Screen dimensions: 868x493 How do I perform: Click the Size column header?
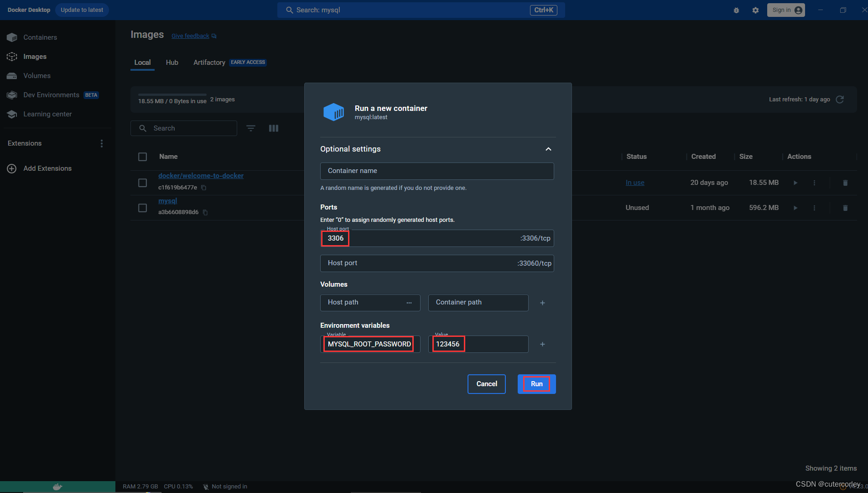tap(746, 157)
